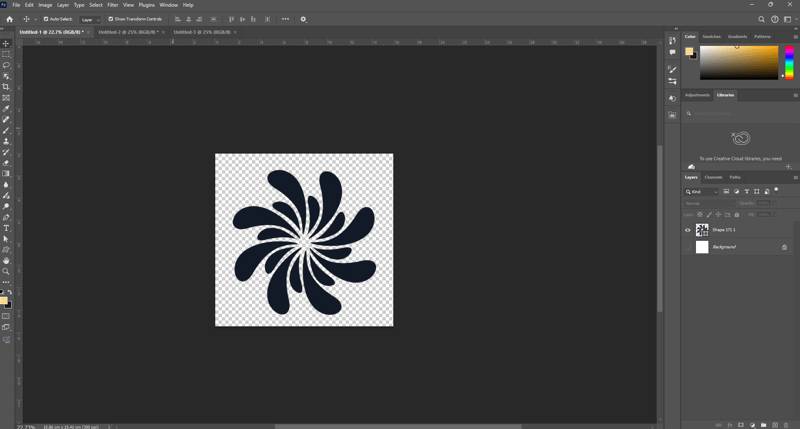Open the Fill dropdown arrow

(x=774, y=215)
